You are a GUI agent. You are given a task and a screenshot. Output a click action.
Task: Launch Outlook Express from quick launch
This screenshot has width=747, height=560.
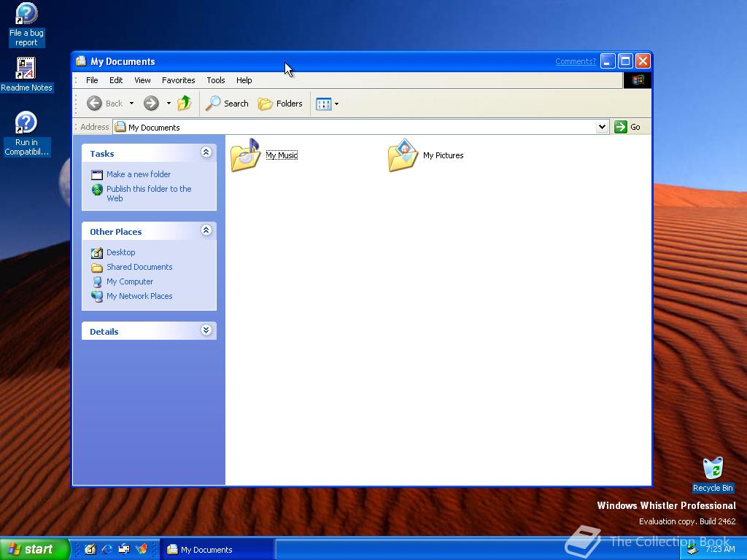click(x=124, y=549)
